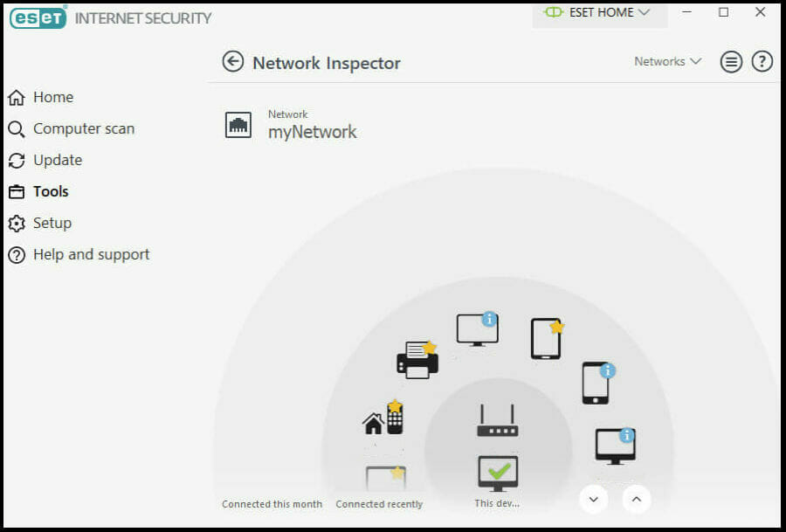
Task: Click the down chevron round button
Action: coord(594,500)
